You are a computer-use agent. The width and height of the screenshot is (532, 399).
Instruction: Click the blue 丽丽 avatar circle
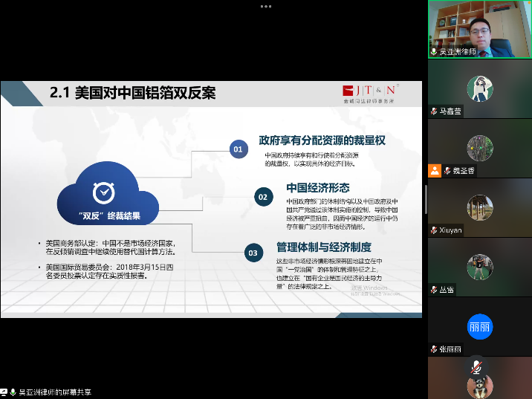tap(480, 327)
